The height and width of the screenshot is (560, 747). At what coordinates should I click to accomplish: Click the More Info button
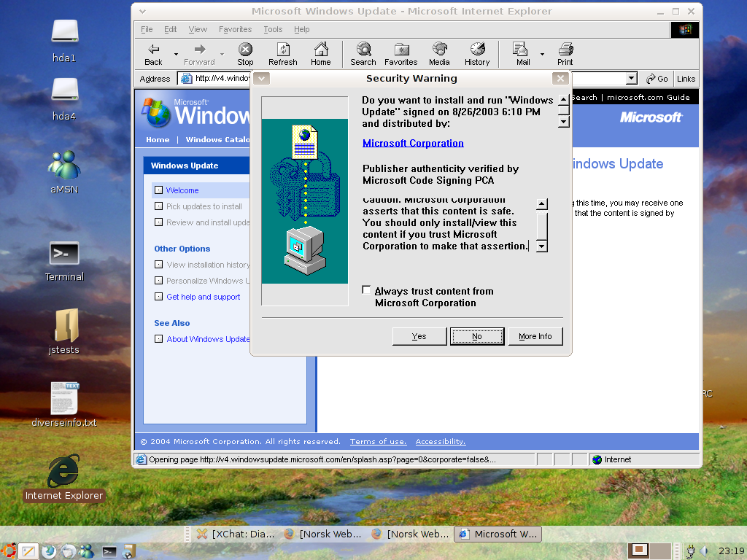535,336
